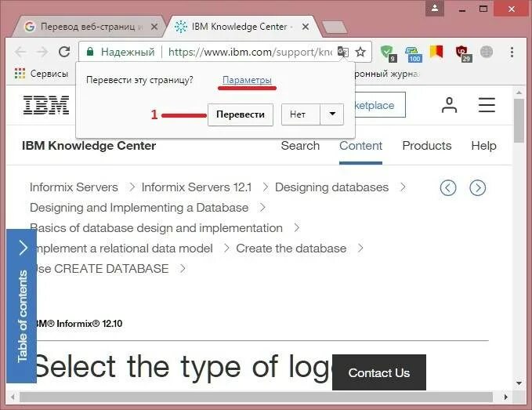Expand the dropdown arrow beside Нет
The height and width of the screenshot is (410, 532).
click(332, 114)
